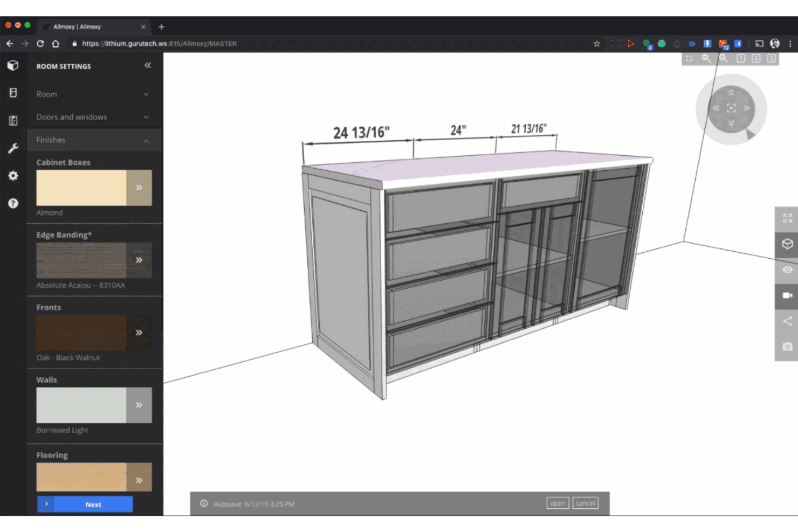This screenshot has height=532, width=798.
Task: Rotate the camera right with the navigation wheel
Action: pyautogui.click(x=747, y=108)
